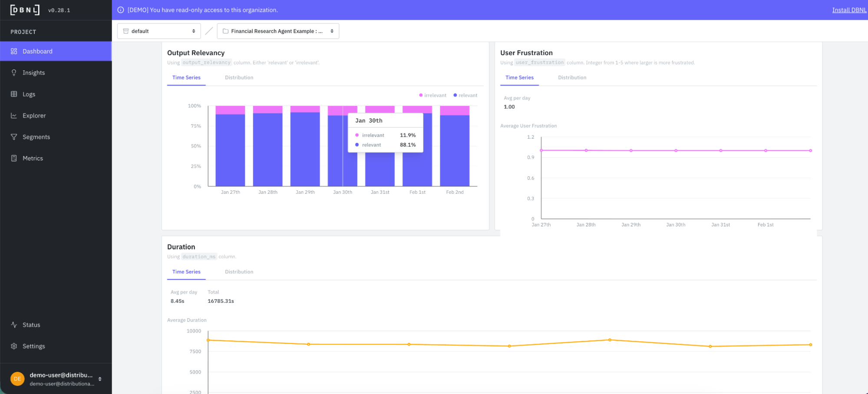Click the Output Relevancy heading
This screenshot has height=394, width=868.
click(196, 53)
